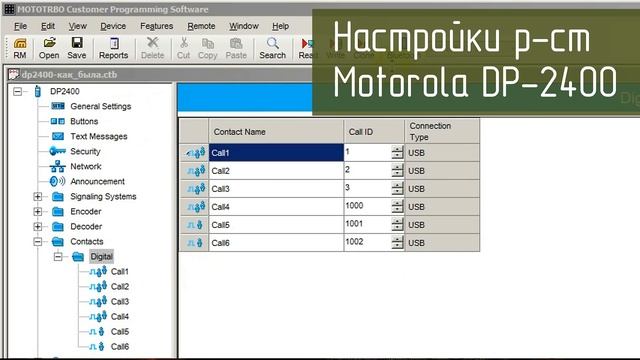Screen dimensions: 640x360
Task: Open the Announcement tree node
Action: tap(97, 181)
